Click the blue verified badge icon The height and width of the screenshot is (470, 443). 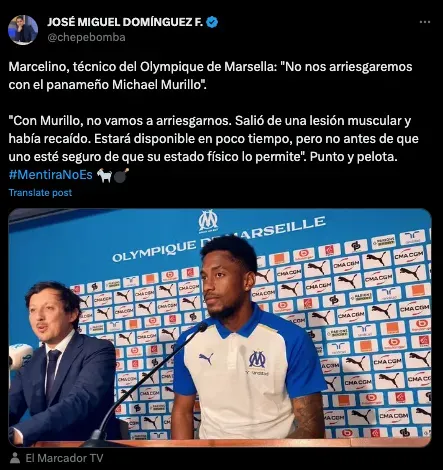pyautogui.click(x=212, y=22)
